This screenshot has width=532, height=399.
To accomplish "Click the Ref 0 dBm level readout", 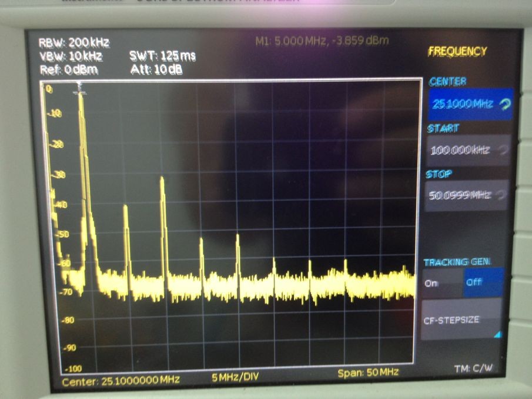I will (x=69, y=70).
